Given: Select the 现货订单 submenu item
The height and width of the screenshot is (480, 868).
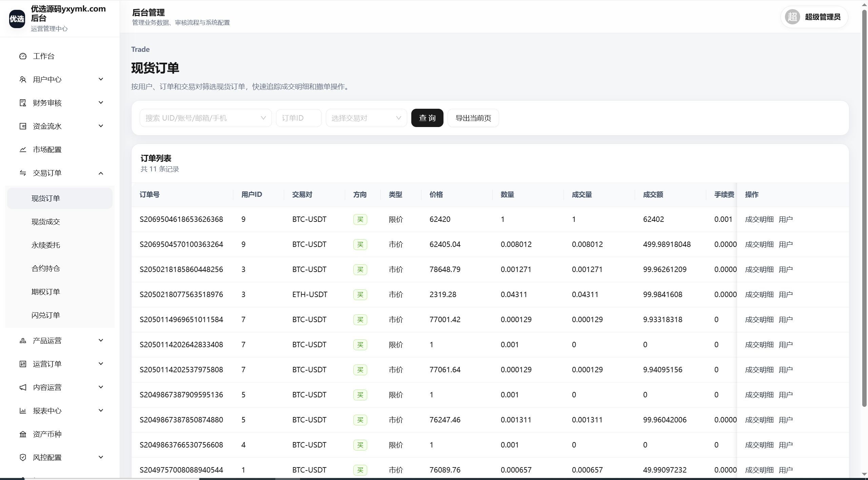Looking at the screenshot, I should 60,199.
